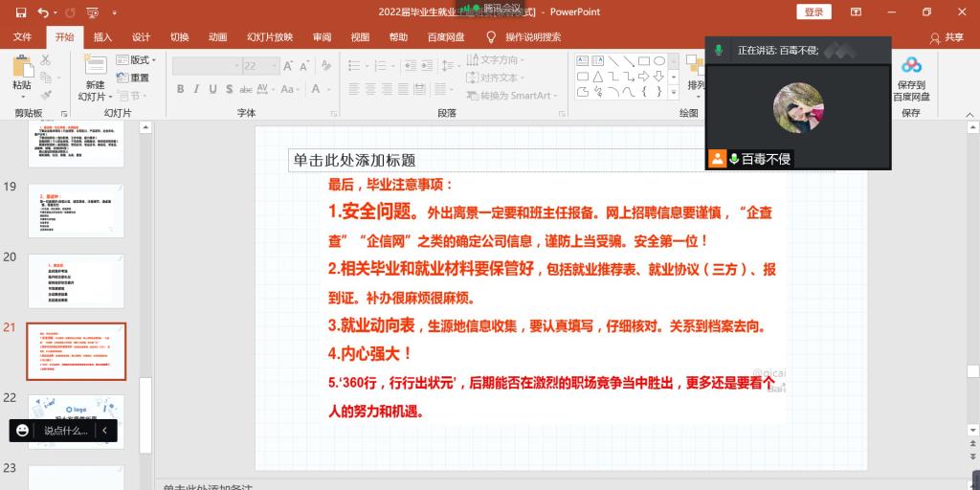Select slide 20 thumbnail
Image resolution: width=980 pixels, height=490 pixels.
coord(76,281)
